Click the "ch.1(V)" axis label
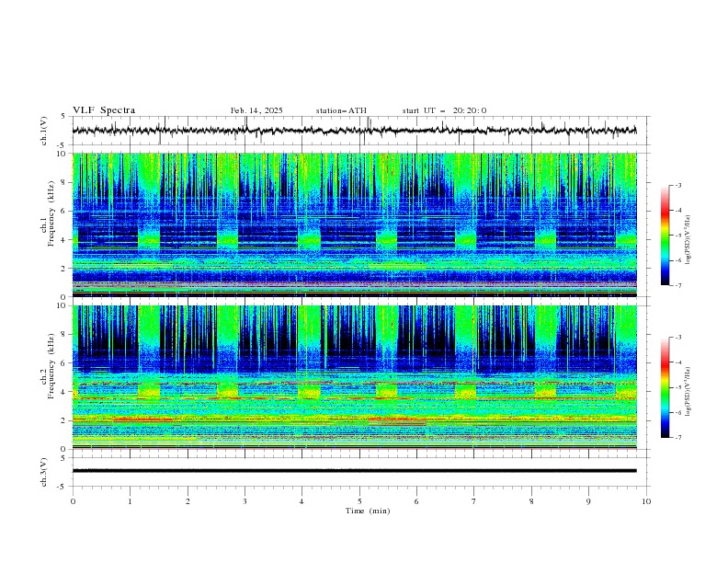The image size is (728, 563). [x=44, y=131]
